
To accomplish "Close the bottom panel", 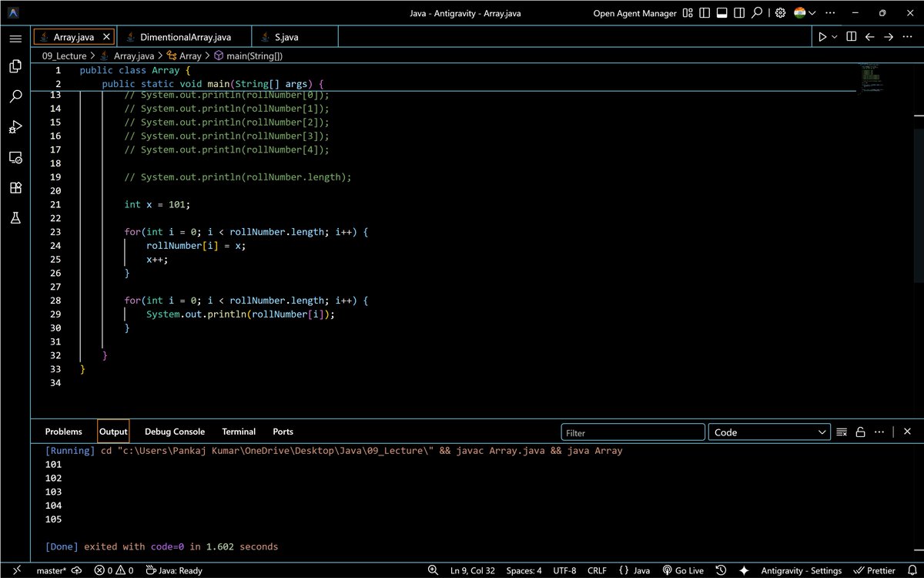I will pos(907,432).
